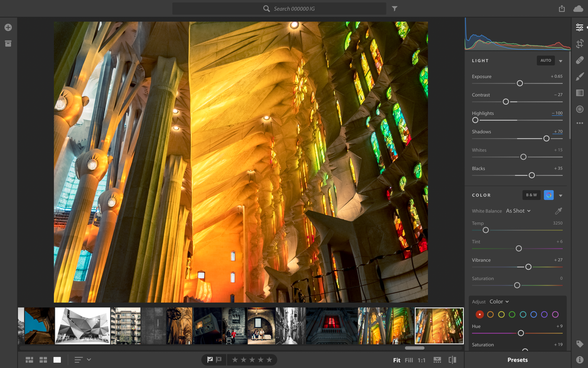Click the Search 000000 IG field
This screenshot has width=588, height=368.
(279, 8)
